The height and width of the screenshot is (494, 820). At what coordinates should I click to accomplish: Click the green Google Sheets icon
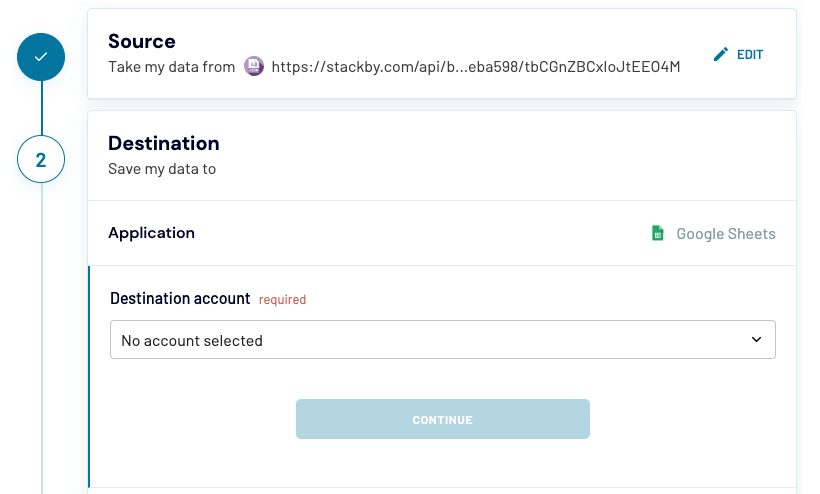point(658,233)
